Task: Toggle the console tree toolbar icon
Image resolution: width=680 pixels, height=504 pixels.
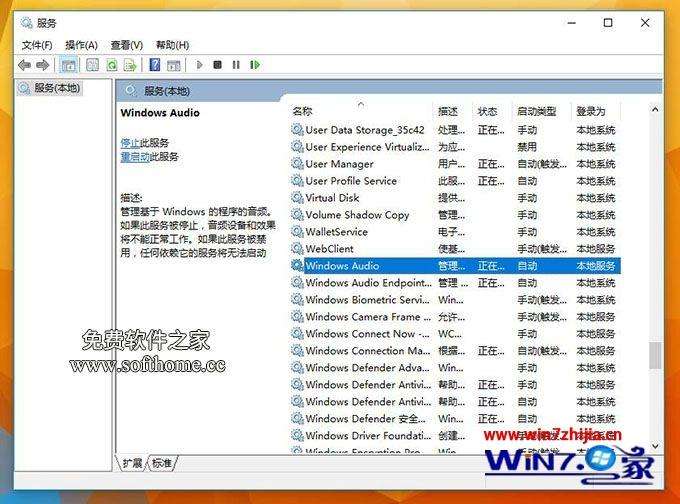Action: (69, 65)
